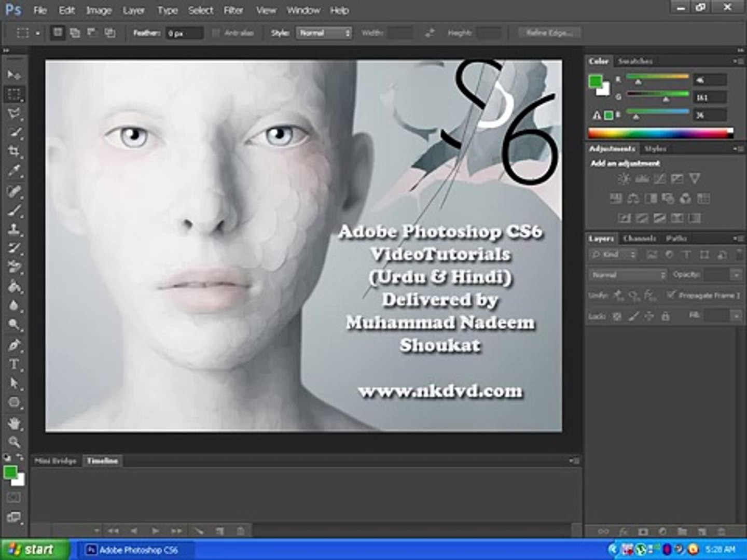Toggle the Propagate Frame 1 checkbox
747x560 pixels.
coord(671,295)
